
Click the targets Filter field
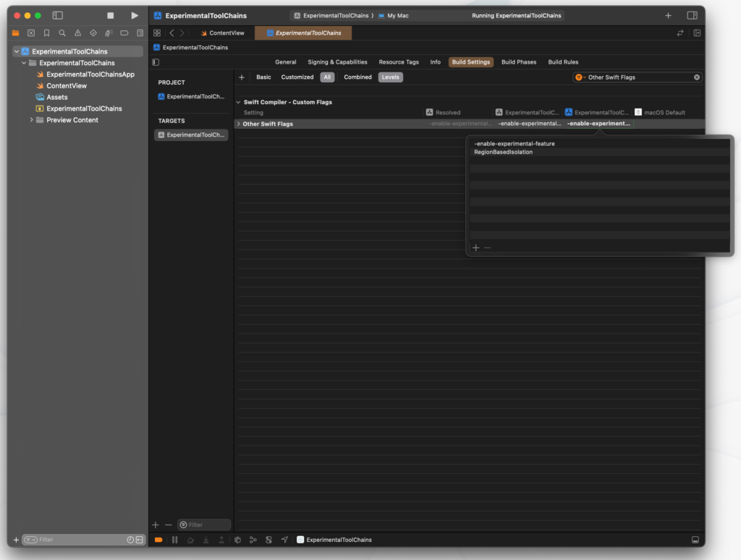click(x=204, y=525)
